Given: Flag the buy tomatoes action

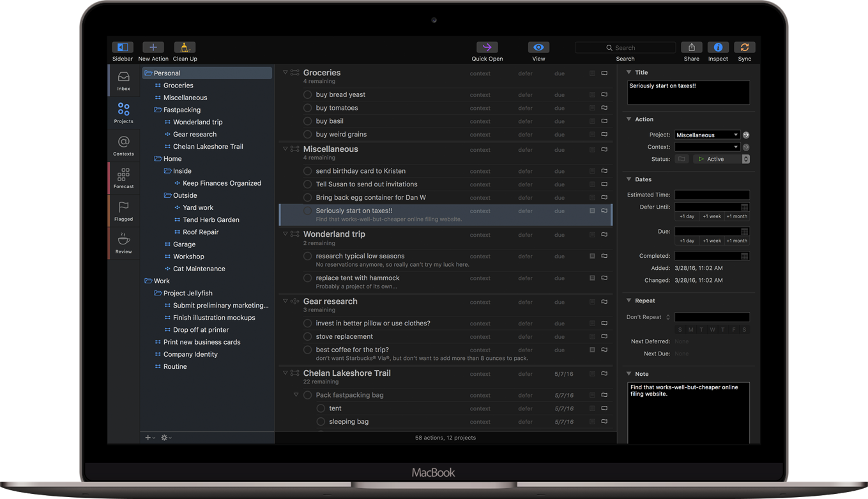Looking at the screenshot, I should click(604, 108).
